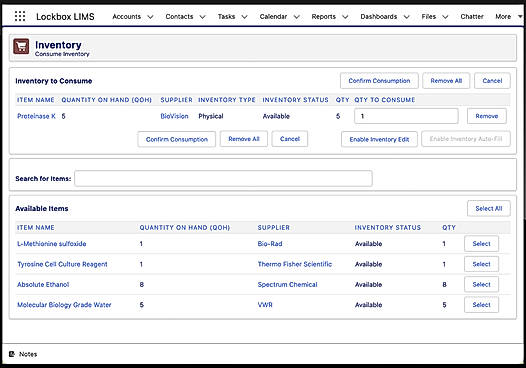The width and height of the screenshot is (526, 368).
Task: Click the QTY TO CONSUME header
Action: [385, 100]
